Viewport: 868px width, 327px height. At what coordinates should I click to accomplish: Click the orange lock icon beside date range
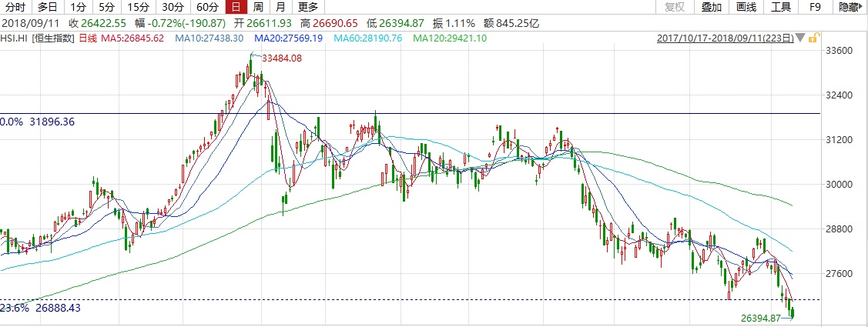[x=815, y=38]
